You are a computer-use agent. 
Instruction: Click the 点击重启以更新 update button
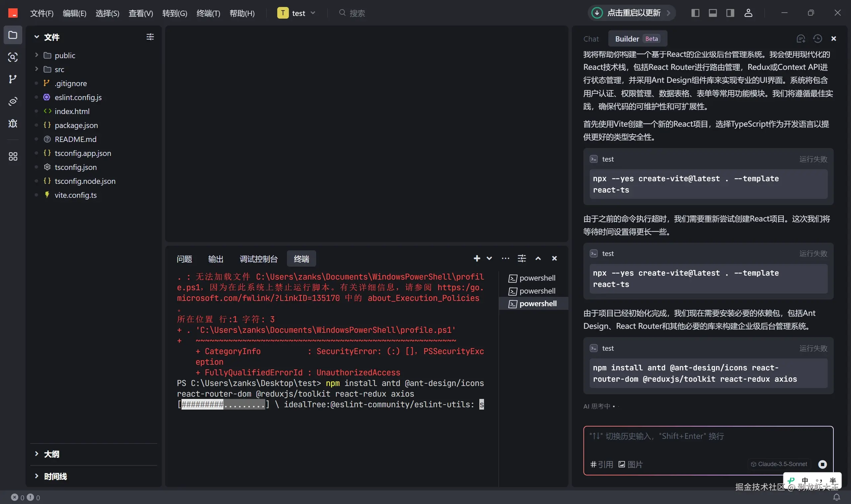pos(631,13)
